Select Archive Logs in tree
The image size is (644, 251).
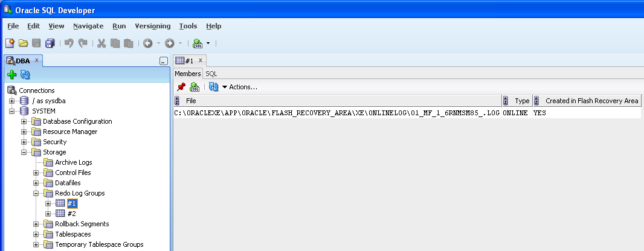tap(74, 162)
